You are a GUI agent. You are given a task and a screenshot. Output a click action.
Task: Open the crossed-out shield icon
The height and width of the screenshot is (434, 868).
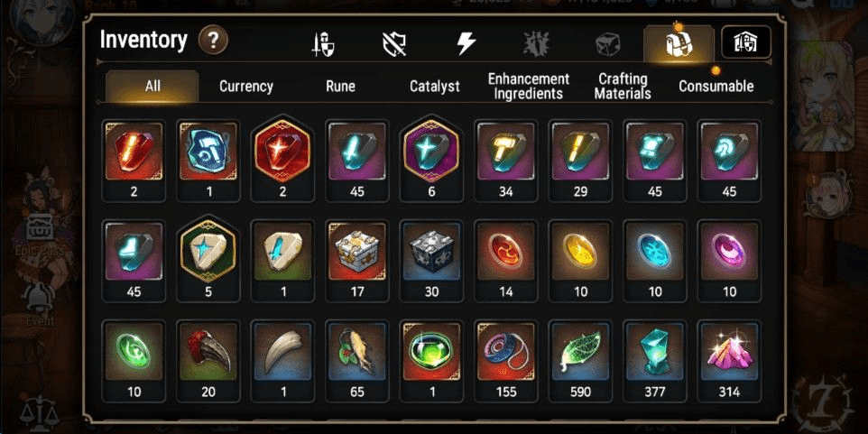click(394, 43)
